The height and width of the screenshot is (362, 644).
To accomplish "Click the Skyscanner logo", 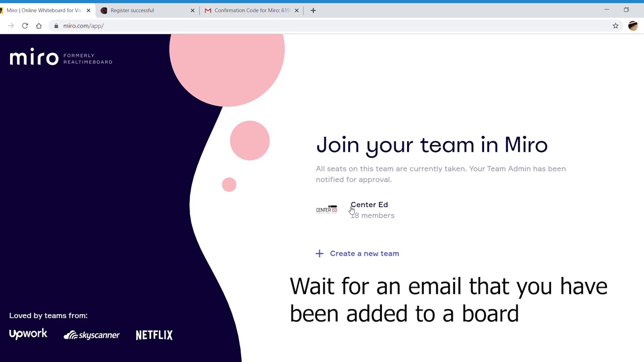I will [x=92, y=335].
